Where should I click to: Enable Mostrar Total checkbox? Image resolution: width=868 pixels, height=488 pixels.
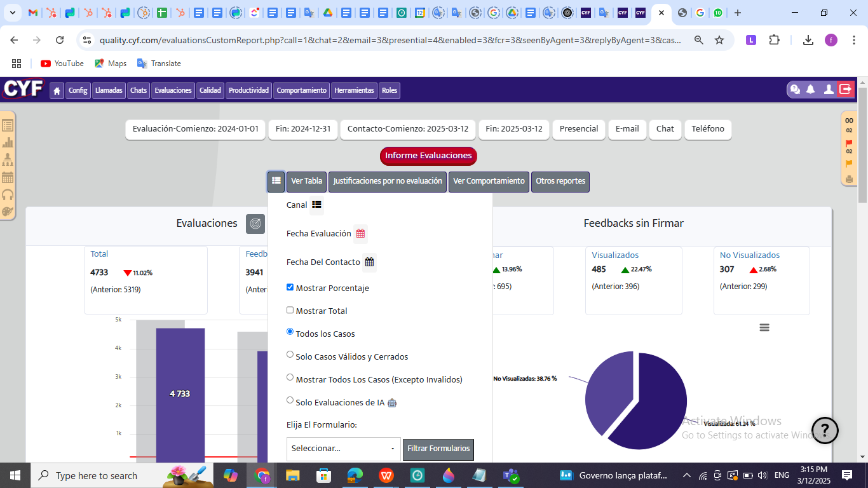click(290, 310)
